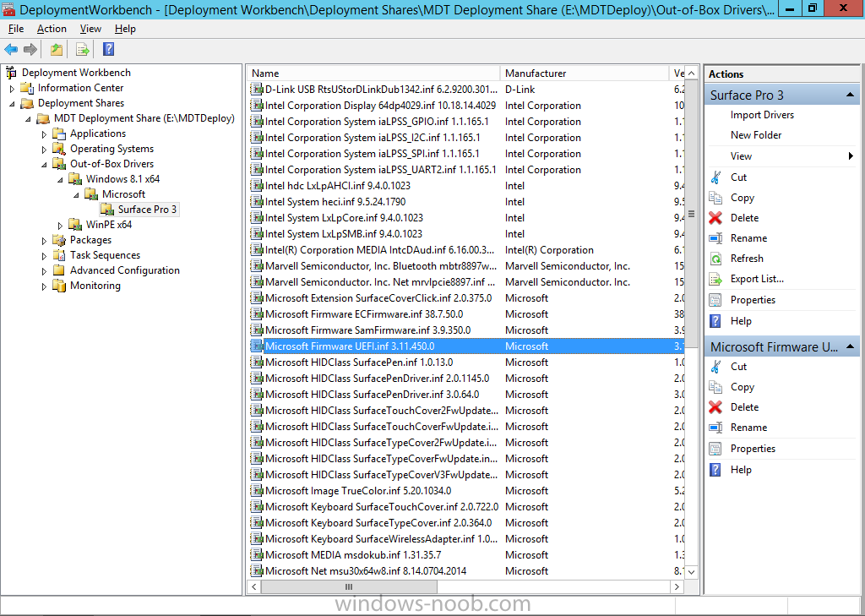Screen dimensions: 865x616
Task: Open the Action menu
Action: pos(52,29)
